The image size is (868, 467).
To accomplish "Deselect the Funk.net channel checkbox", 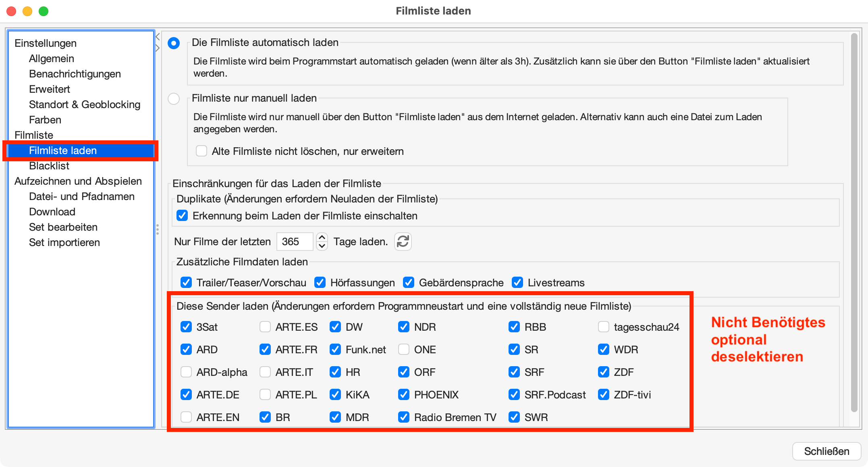I will (335, 350).
